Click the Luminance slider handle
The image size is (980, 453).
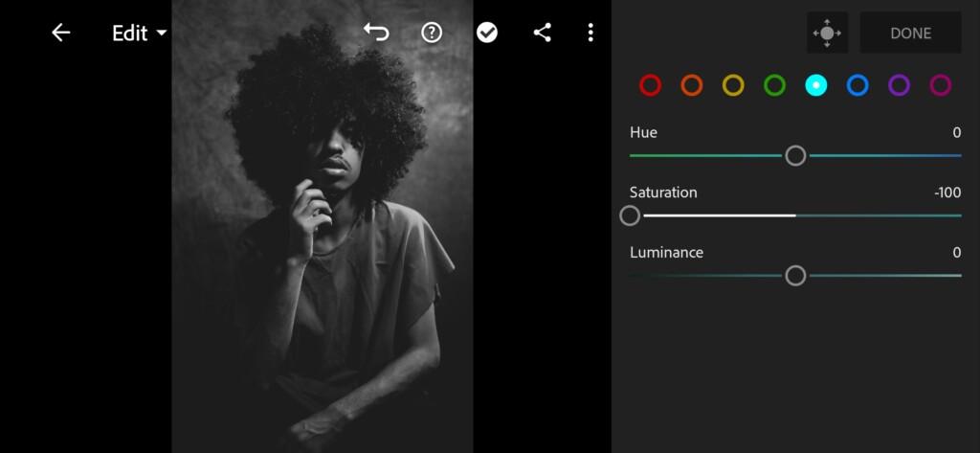(x=795, y=275)
